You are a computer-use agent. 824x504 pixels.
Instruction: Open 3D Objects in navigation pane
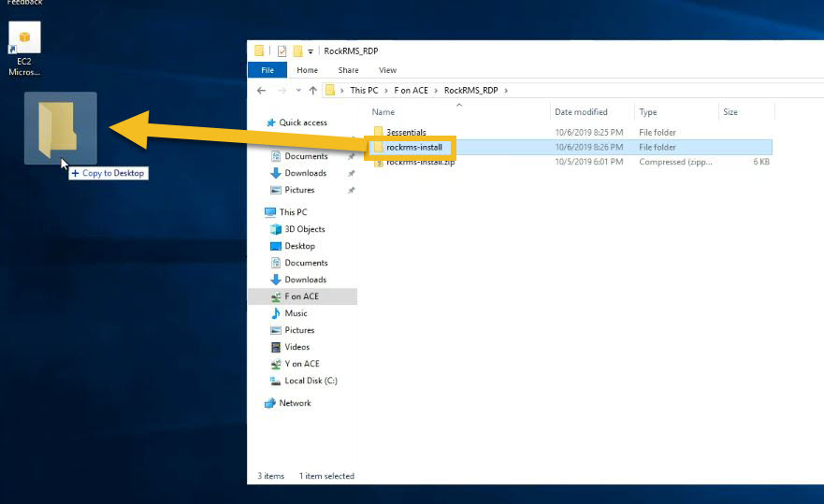click(x=305, y=229)
